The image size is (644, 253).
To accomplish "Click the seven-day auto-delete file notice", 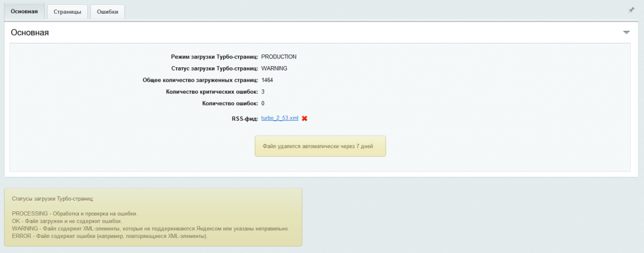I will coord(319,145).
